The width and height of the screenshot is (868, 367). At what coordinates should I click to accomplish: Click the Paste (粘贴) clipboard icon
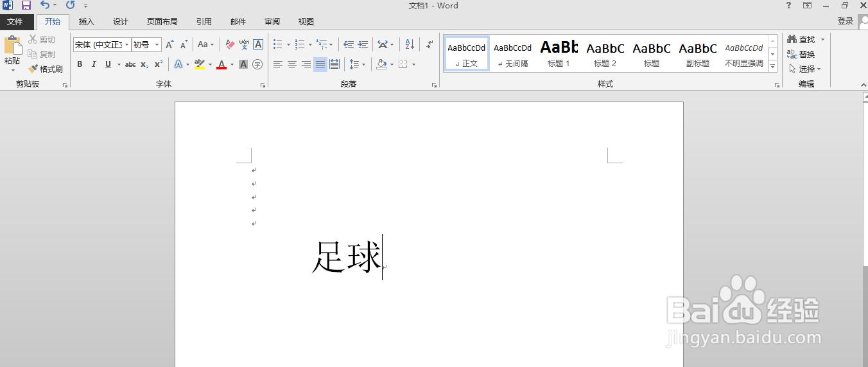(x=12, y=46)
